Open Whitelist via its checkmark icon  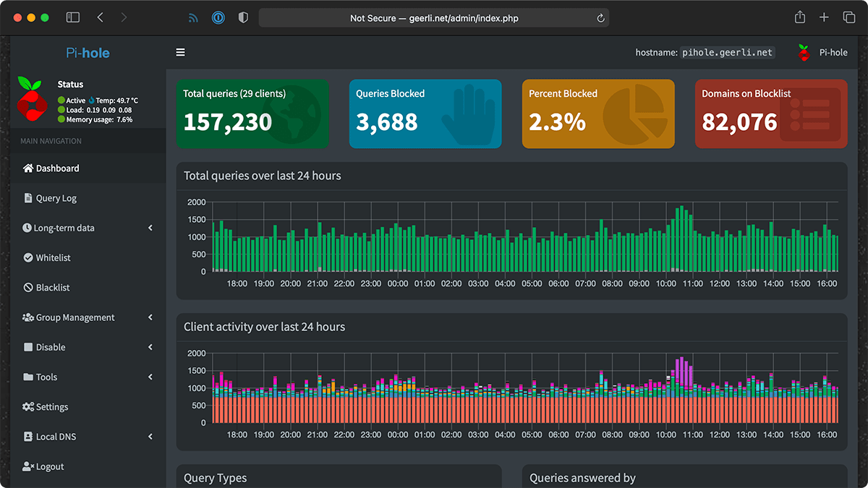(x=27, y=257)
